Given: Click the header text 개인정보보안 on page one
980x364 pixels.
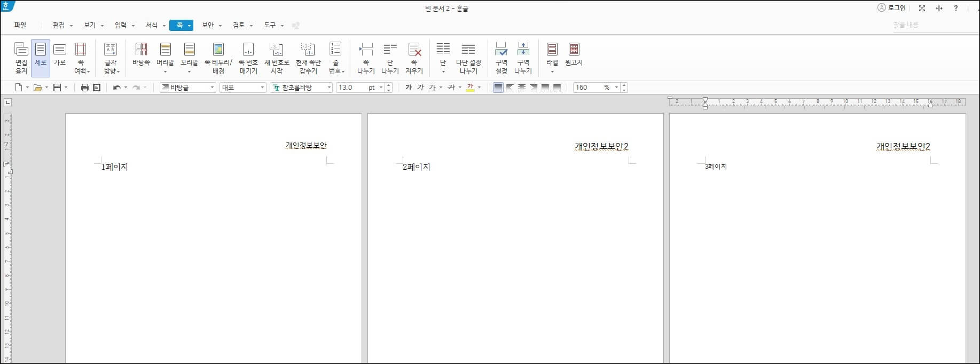Looking at the screenshot, I should (306, 145).
